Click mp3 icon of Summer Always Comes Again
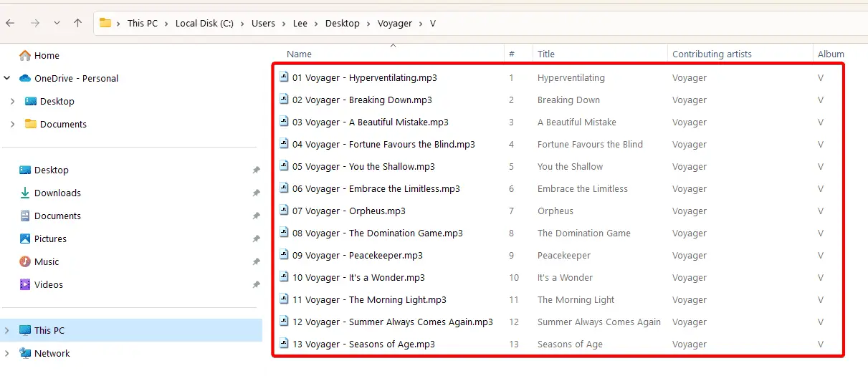 click(284, 322)
